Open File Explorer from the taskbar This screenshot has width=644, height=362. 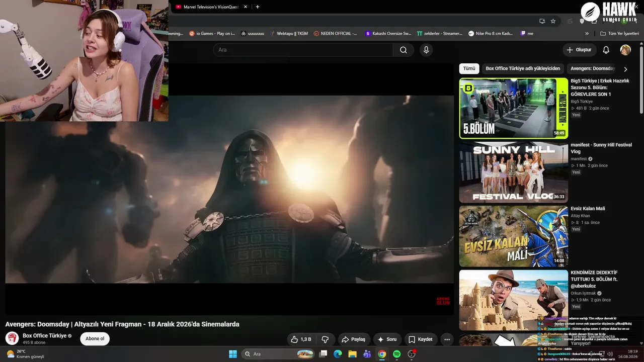(x=353, y=354)
